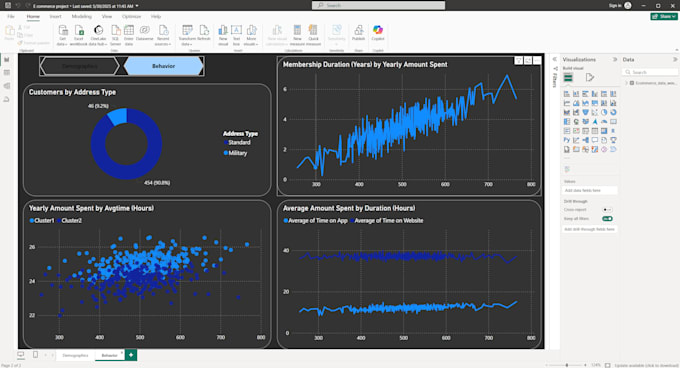Image resolution: width=680 pixels, height=368 pixels.
Task: Create a New measure
Action: pos(297,35)
